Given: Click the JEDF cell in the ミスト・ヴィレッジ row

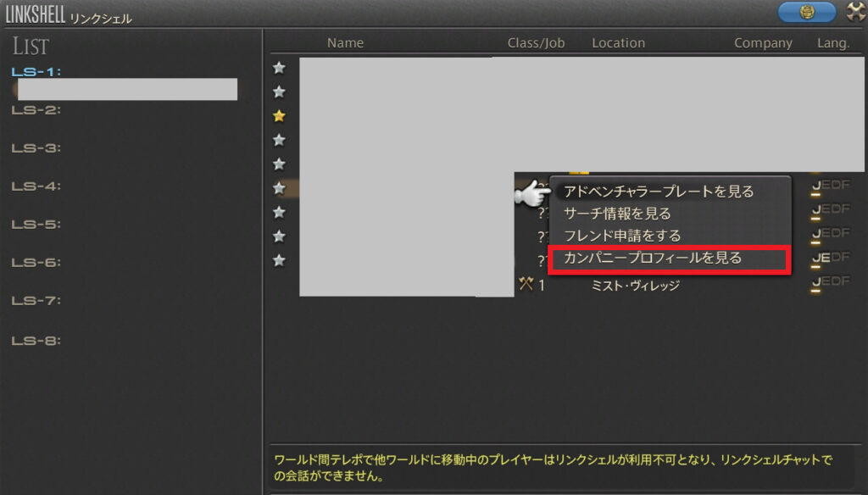Looking at the screenshot, I should (831, 282).
